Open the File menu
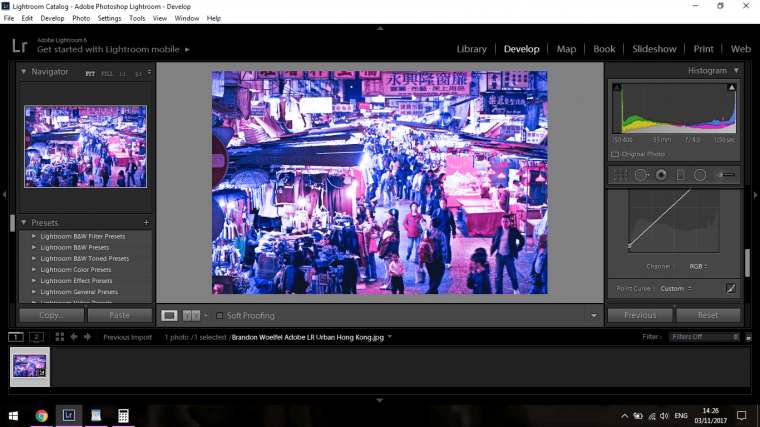The image size is (760, 427). [x=9, y=18]
